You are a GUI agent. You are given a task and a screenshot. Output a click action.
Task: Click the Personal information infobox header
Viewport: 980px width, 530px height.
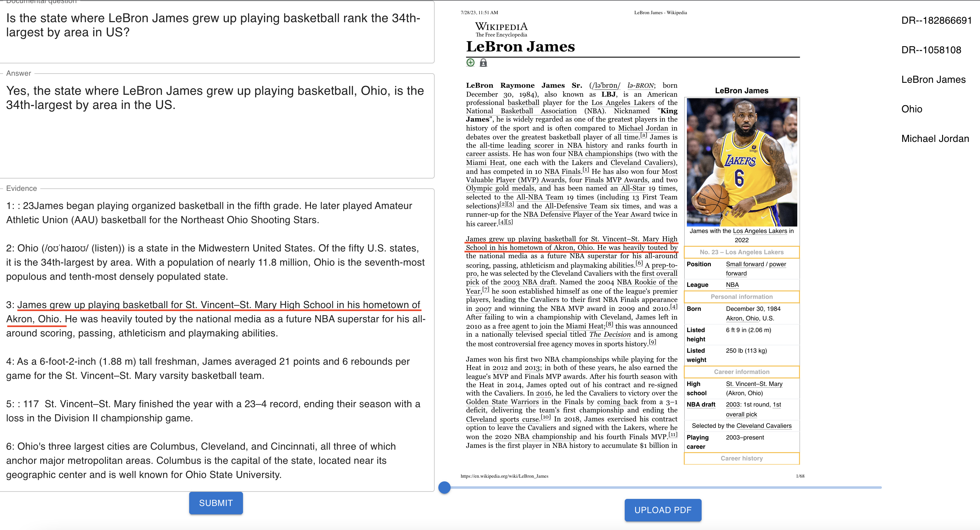[742, 297]
